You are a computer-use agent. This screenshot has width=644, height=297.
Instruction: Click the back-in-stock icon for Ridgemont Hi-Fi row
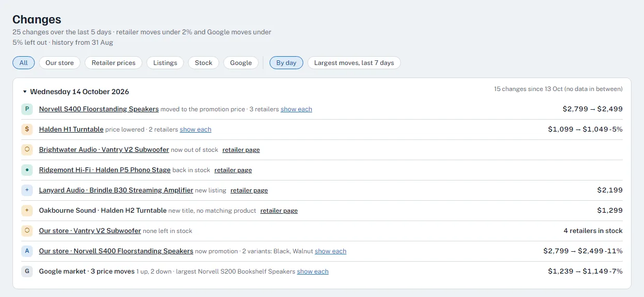[x=27, y=170]
